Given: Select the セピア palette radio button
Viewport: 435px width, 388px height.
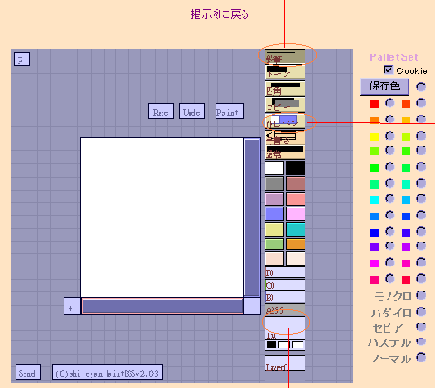Looking at the screenshot, I should click(421, 327).
